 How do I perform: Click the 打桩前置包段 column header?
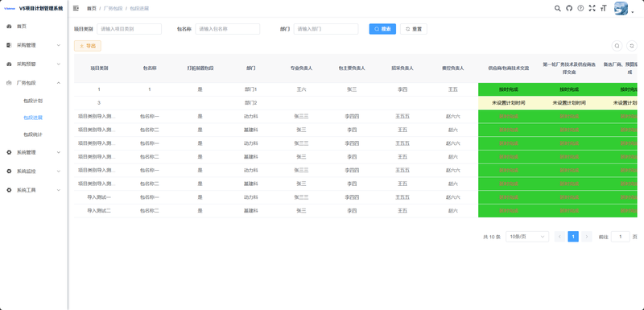tap(200, 68)
